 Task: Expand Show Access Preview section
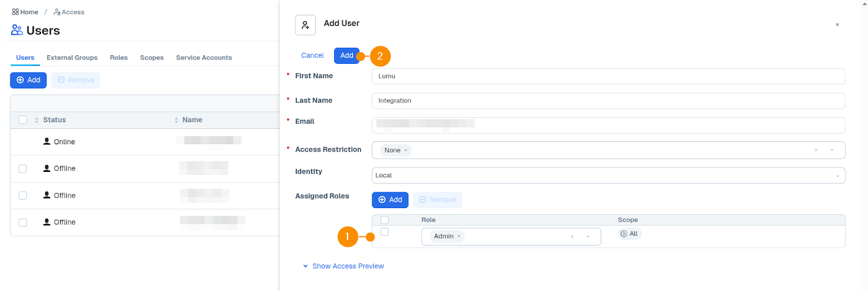pyautogui.click(x=348, y=266)
